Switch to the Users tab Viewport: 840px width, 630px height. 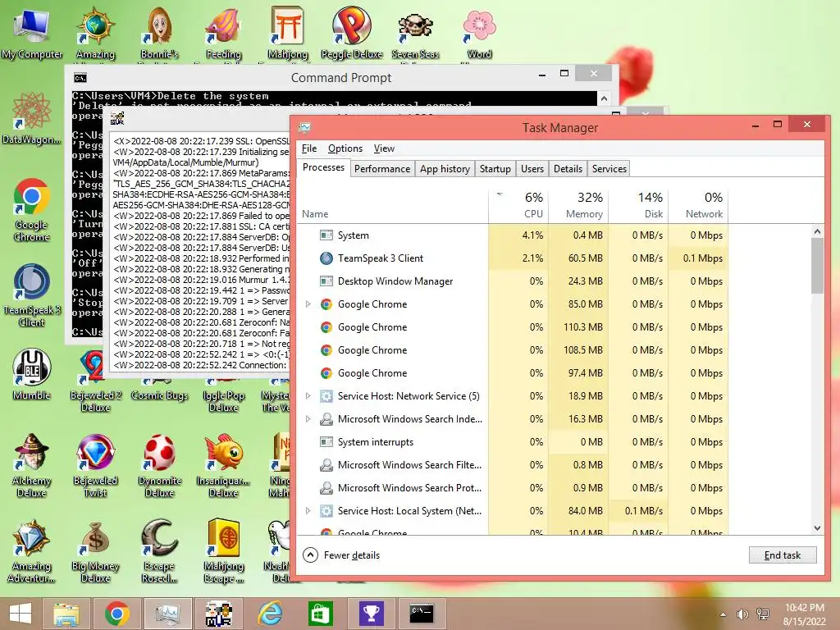[x=532, y=169]
